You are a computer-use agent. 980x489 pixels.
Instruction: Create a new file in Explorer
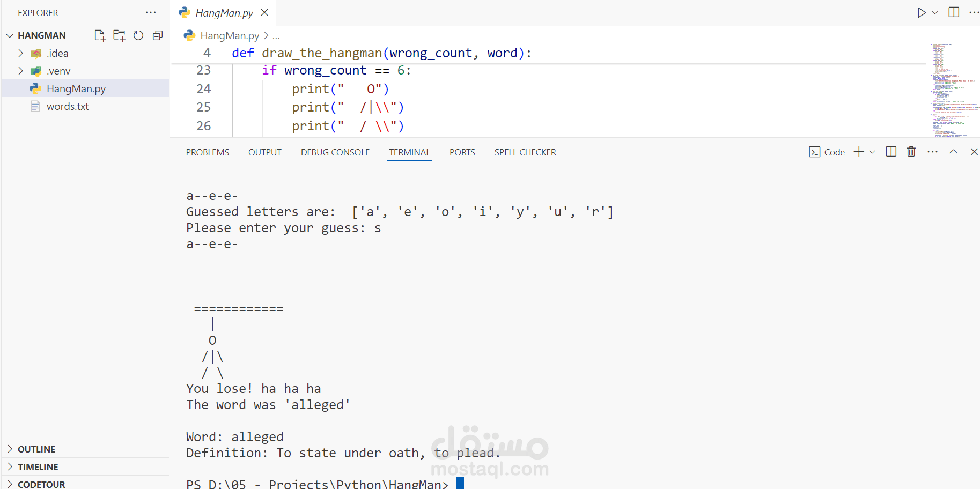click(100, 35)
